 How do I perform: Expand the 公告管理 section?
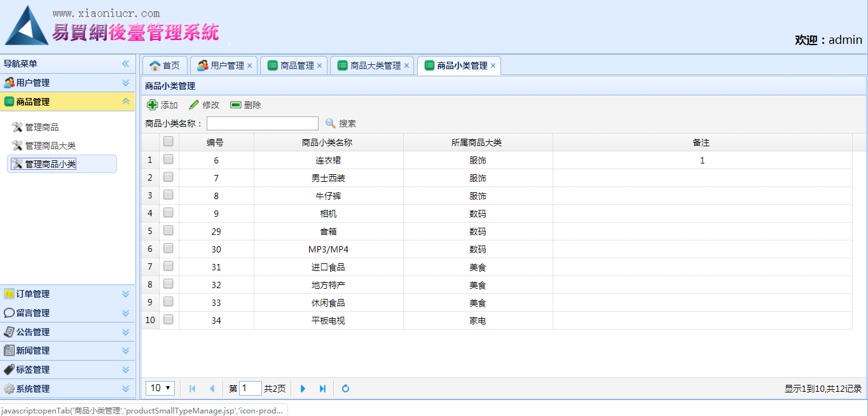125,332
